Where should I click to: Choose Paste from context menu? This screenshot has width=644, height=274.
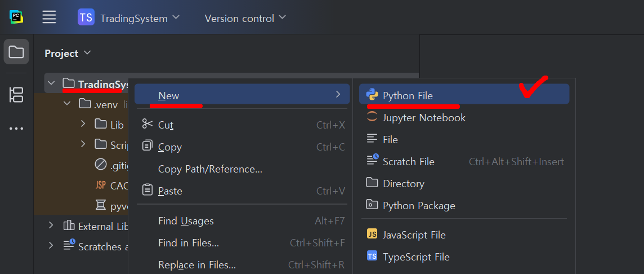[242, 191]
